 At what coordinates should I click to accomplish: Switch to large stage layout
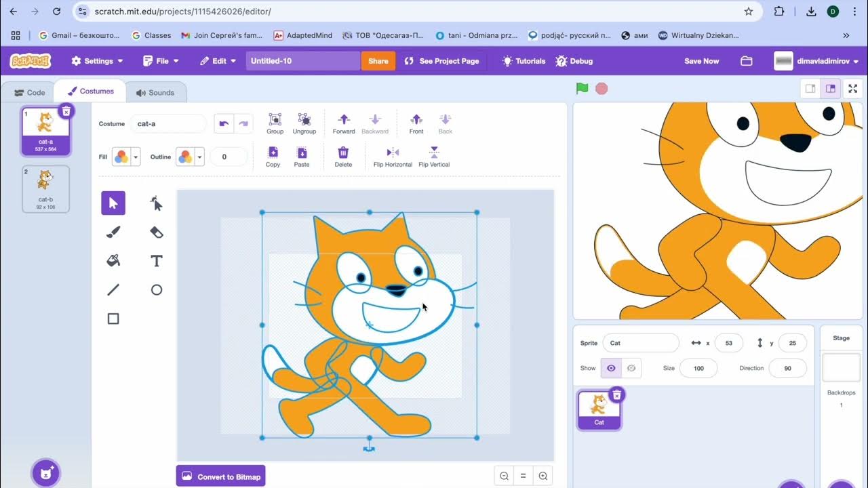coord(830,89)
